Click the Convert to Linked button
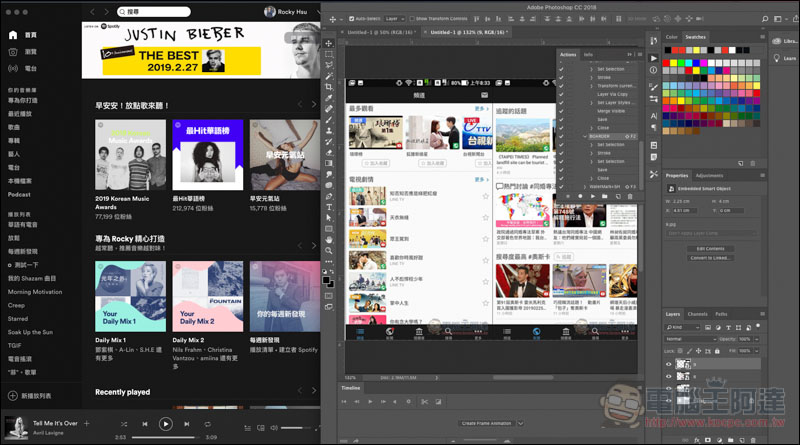The width and height of the screenshot is (800, 445). point(711,258)
